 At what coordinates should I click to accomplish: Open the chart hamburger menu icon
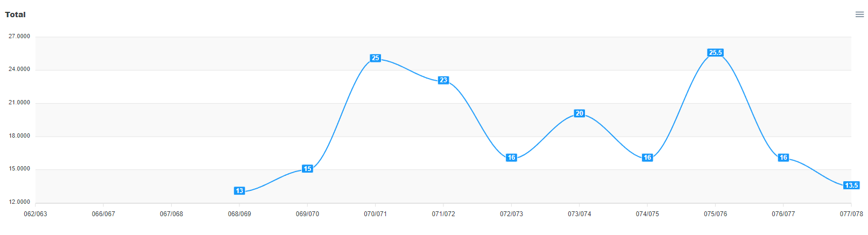(x=859, y=15)
